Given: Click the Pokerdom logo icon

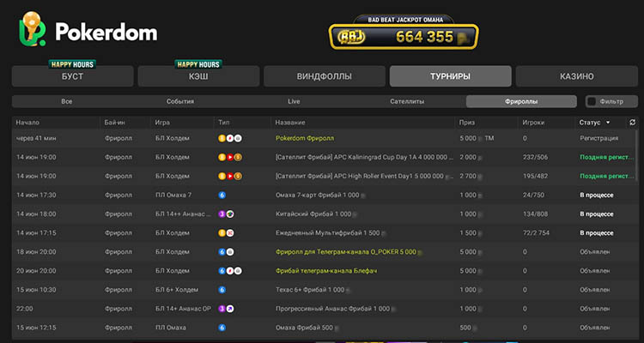Looking at the screenshot, I should 33,28.
